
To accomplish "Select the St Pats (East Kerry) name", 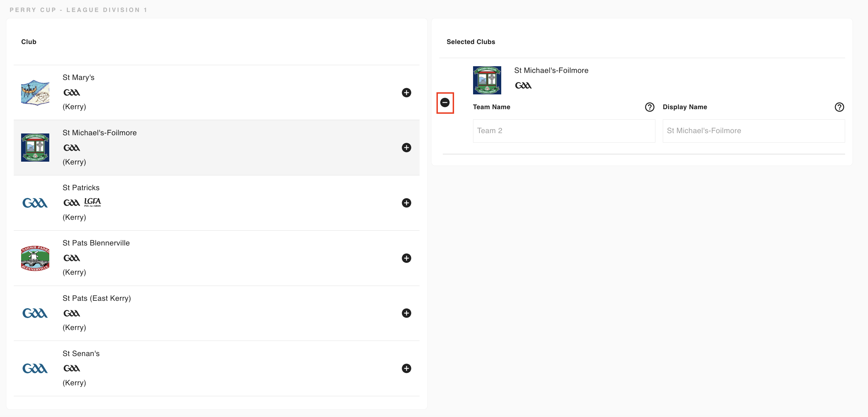I will (97, 298).
